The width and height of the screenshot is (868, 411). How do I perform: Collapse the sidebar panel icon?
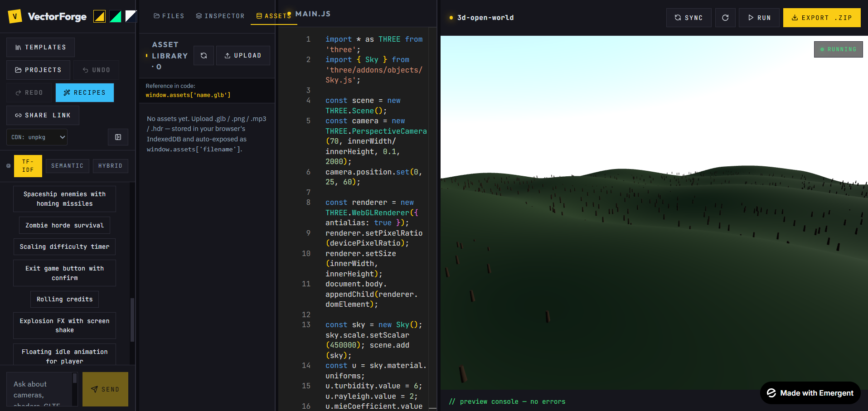(x=118, y=137)
